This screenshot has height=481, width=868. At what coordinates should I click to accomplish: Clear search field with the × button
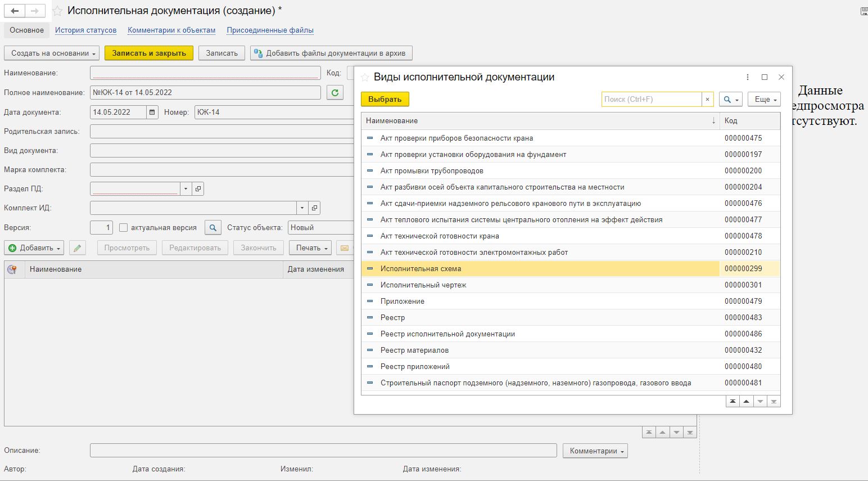707,100
